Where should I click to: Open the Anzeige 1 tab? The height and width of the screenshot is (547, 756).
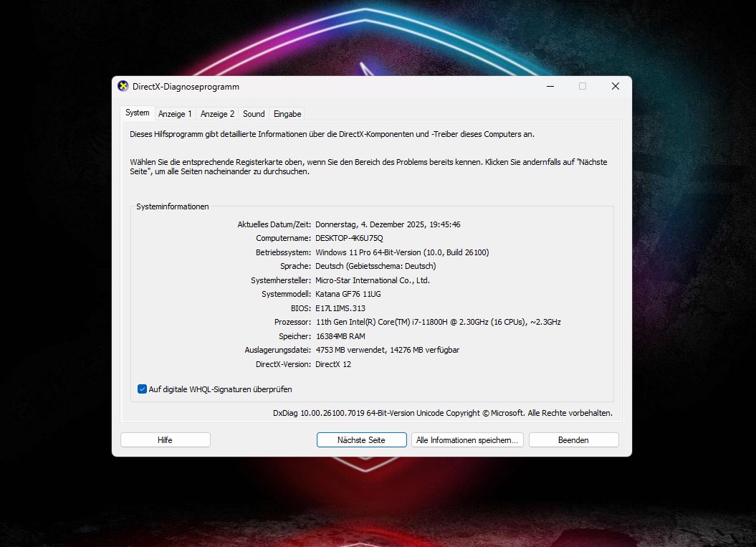click(175, 114)
